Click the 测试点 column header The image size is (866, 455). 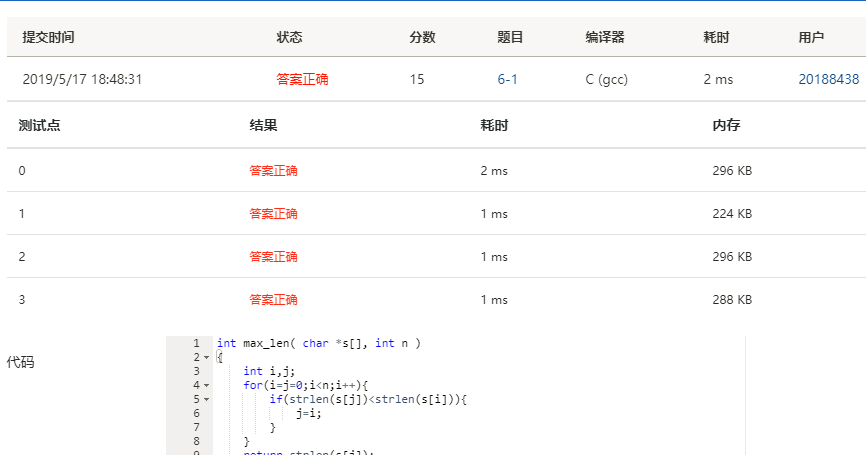39,125
